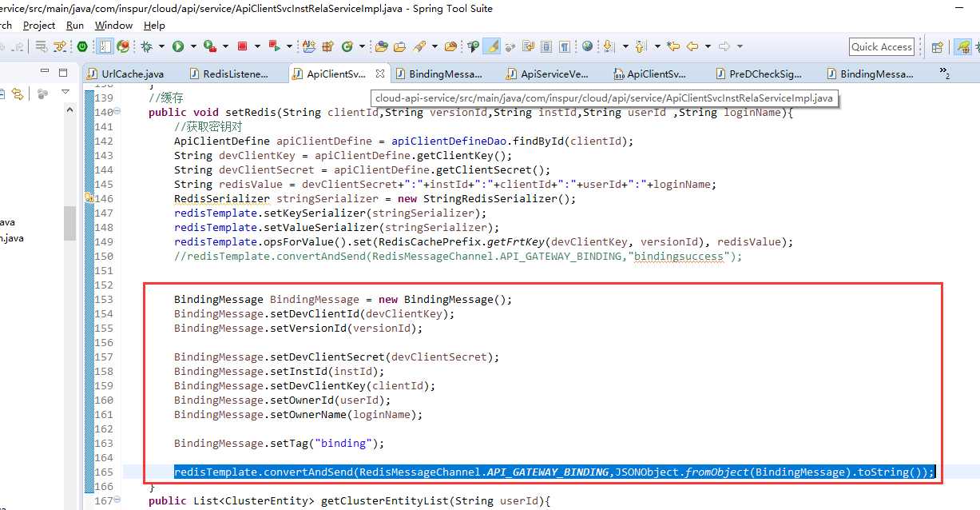Open the Search dropdown arrow

[433, 46]
